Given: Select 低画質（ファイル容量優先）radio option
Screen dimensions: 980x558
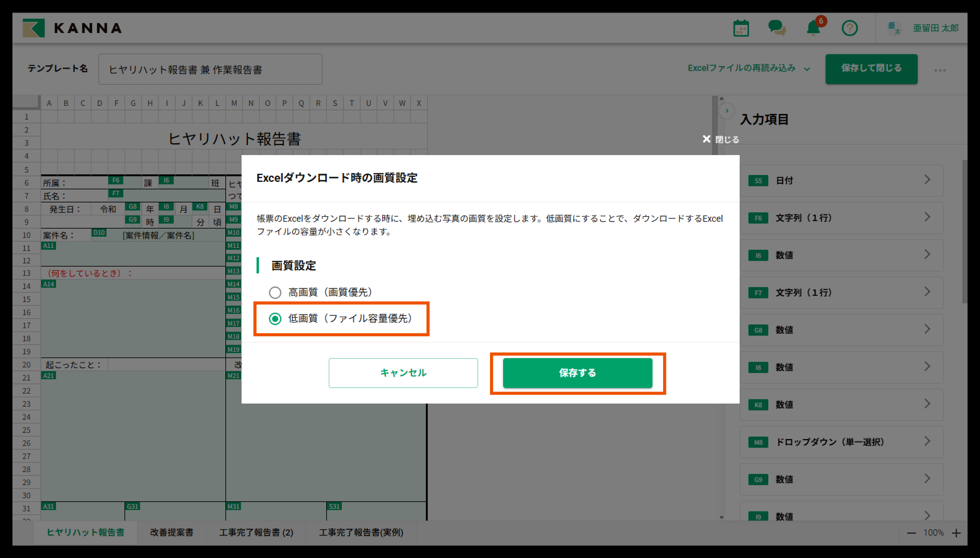Looking at the screenshot, I should tap(275, 319).
